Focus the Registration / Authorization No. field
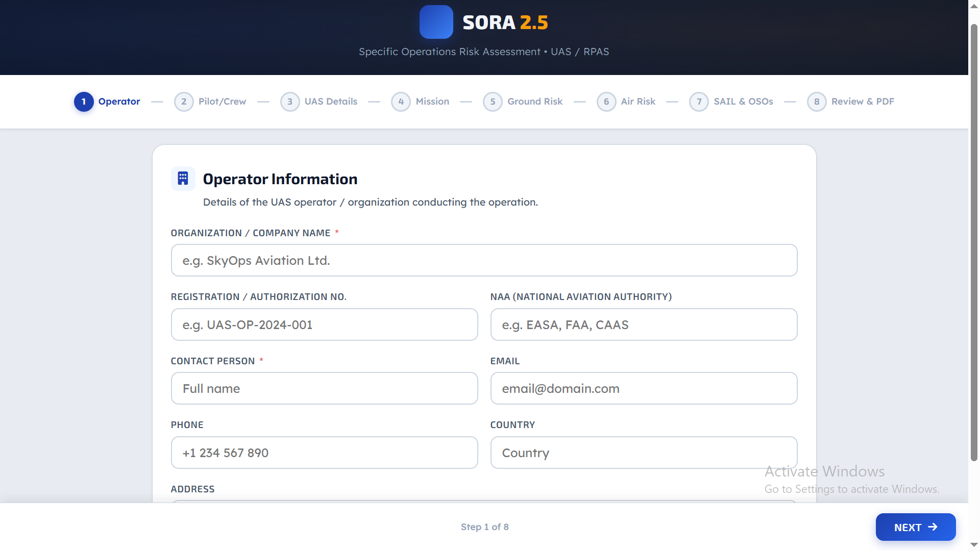This screenshot has width=980, height=551. pyautogui.click(x=324, y=324)
